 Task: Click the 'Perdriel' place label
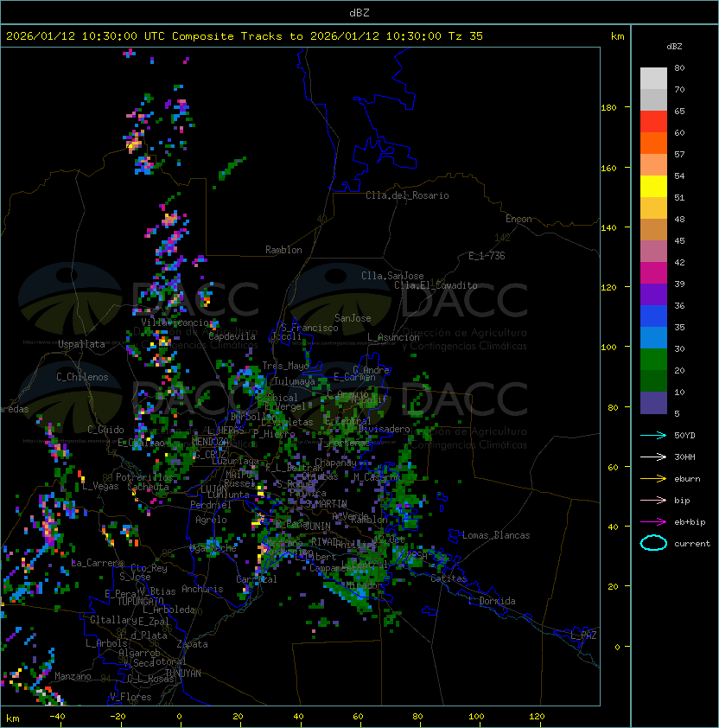pos(211,505)
